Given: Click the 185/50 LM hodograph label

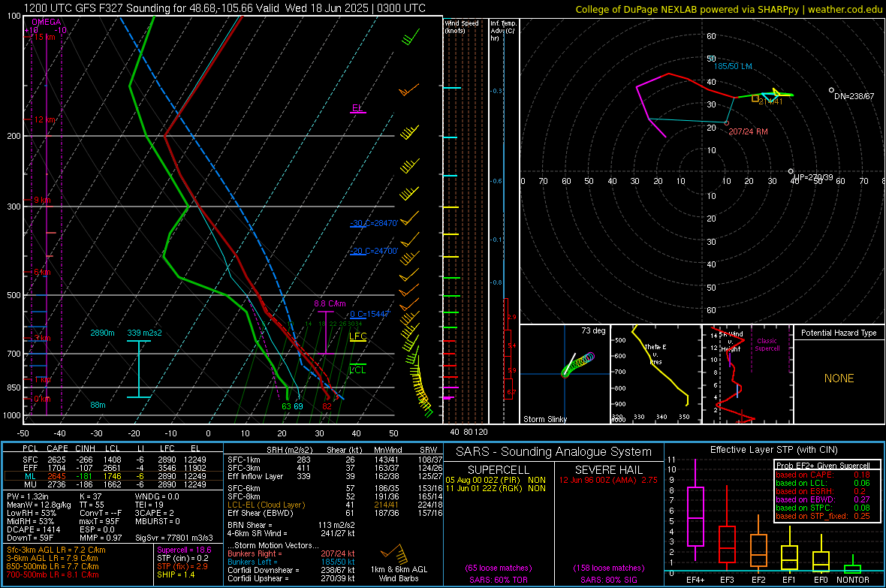Looking at the screenshot, I should click(733, 66).
